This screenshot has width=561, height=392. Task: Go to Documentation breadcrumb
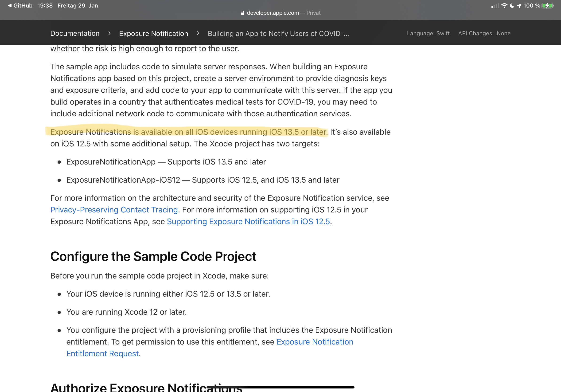click(x=75, y=33)
